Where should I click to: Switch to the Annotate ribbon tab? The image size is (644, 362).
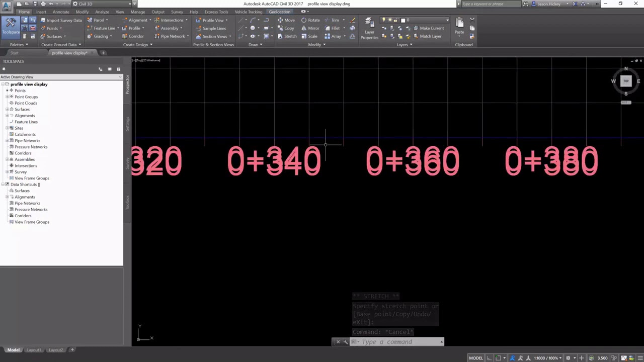(61, 12)
